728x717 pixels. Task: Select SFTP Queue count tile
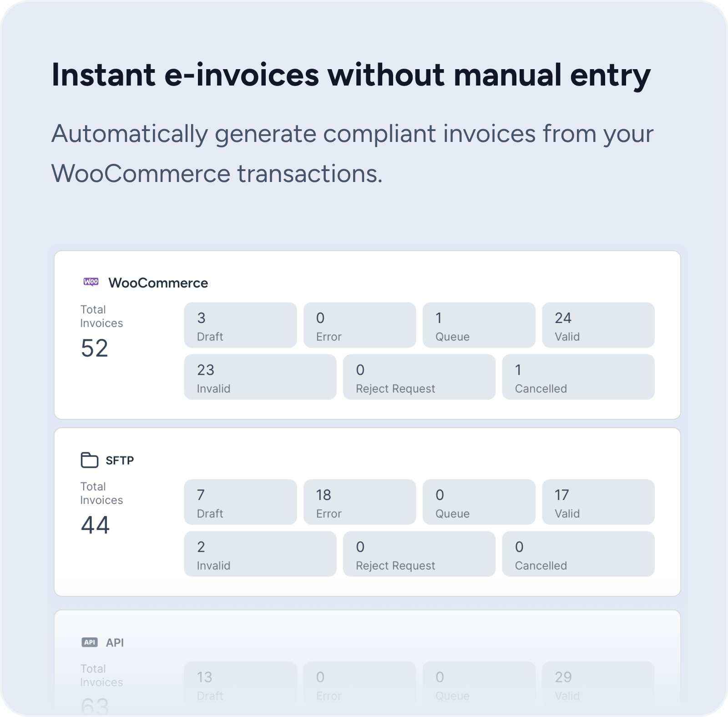[x=479, y=502]
